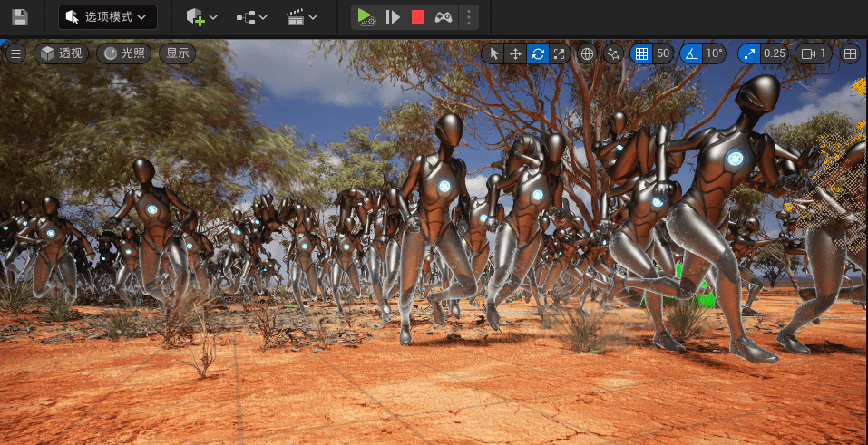This screenshot has height=445, width=868.
Task: Open the cinematics clapperboard dropdown
Action: tap(301, 17)
